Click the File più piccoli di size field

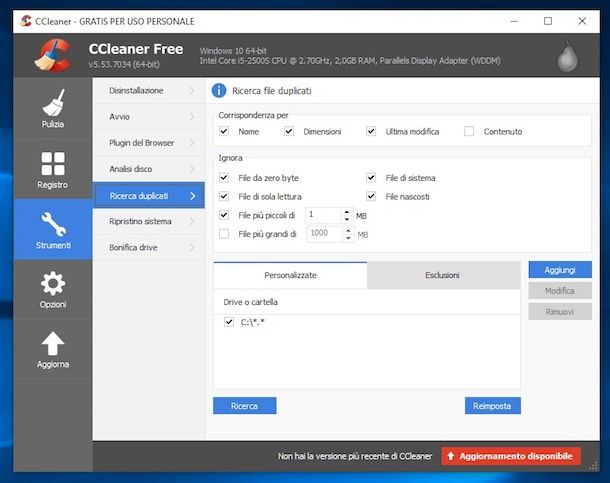point(324,215)
